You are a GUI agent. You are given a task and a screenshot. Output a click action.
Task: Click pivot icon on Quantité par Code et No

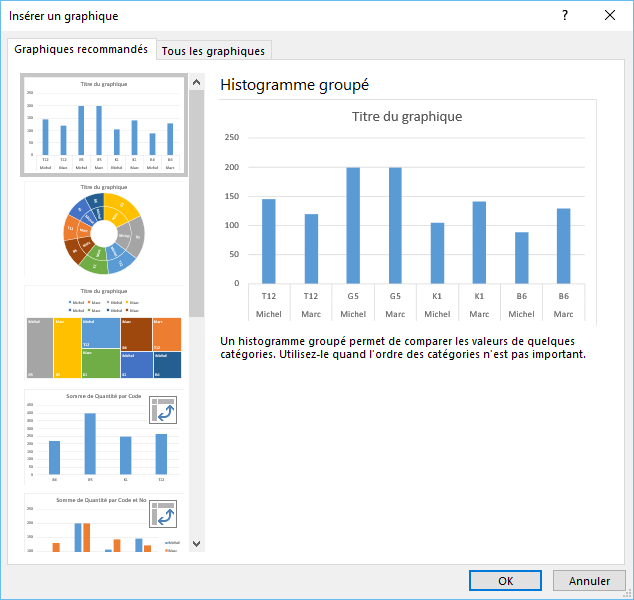163,515
